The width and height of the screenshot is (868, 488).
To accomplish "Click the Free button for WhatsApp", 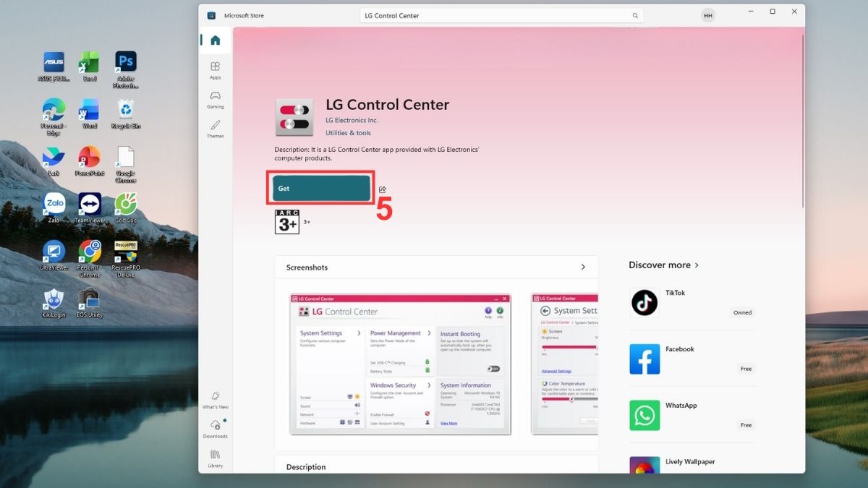I will [746, 425].
